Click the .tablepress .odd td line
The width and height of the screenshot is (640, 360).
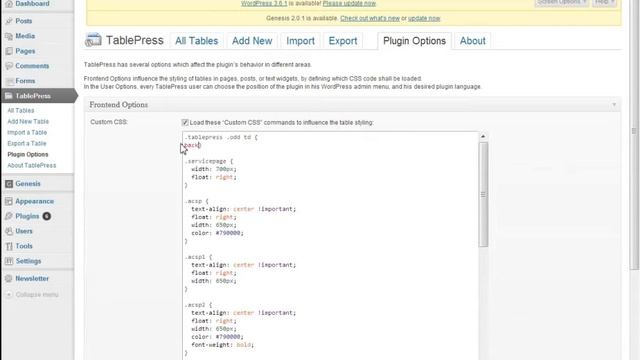click(x=221, y=138)
